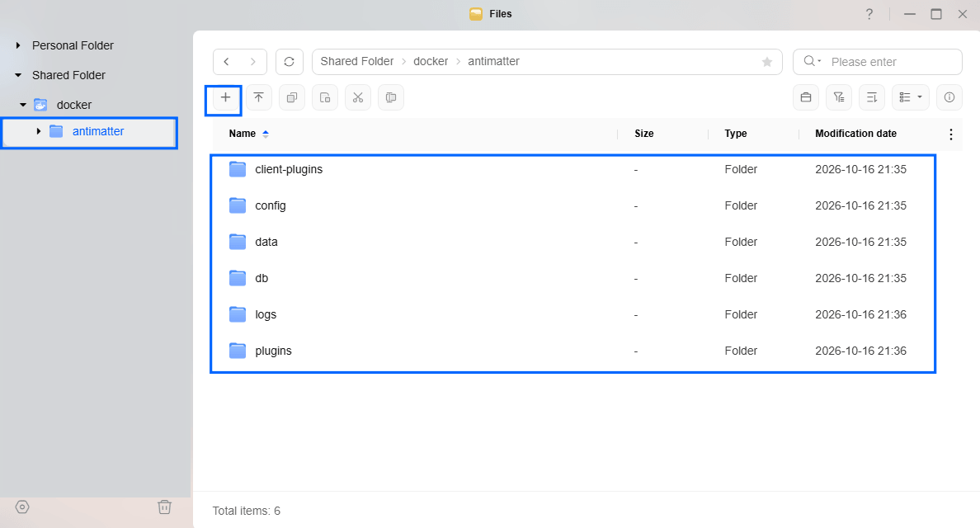Screen dimensions: 980x528
Task: Open the view mode dropdown
Action: coord(911,97)
